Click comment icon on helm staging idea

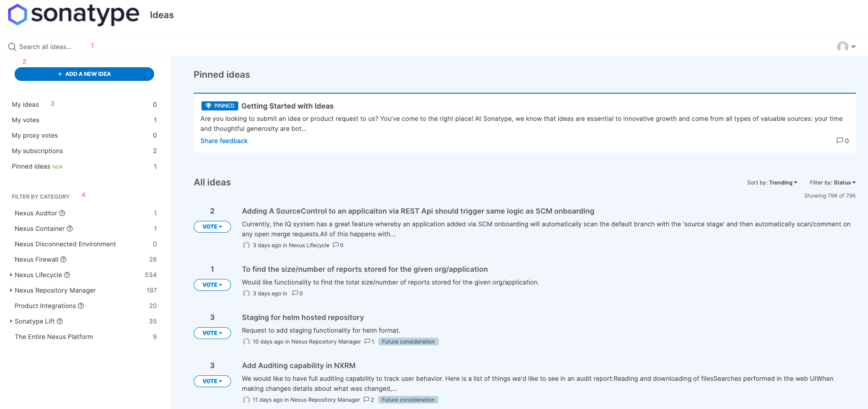(367, 341)
